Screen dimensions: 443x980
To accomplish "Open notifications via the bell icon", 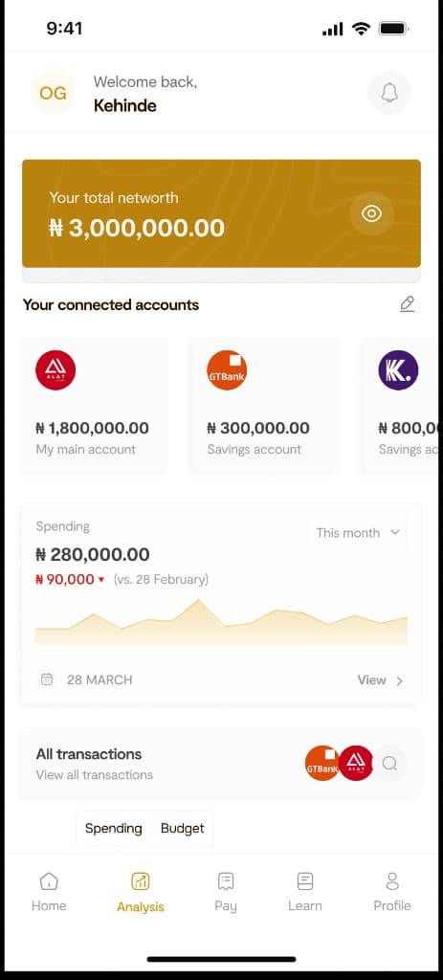I will coord(389,93).
